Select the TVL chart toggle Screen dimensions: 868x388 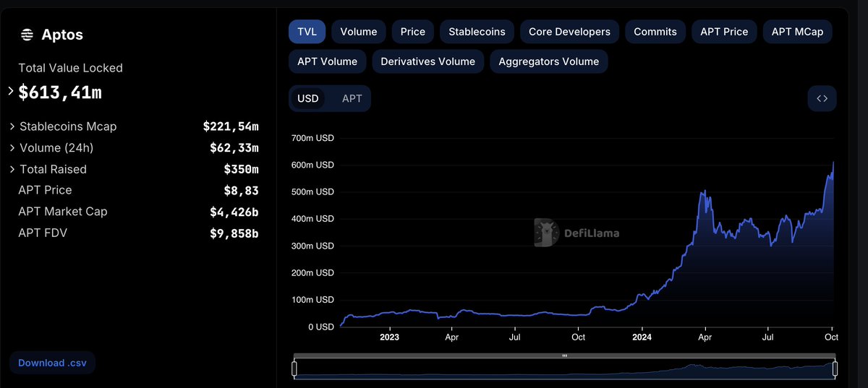click(x=307, y=32)
